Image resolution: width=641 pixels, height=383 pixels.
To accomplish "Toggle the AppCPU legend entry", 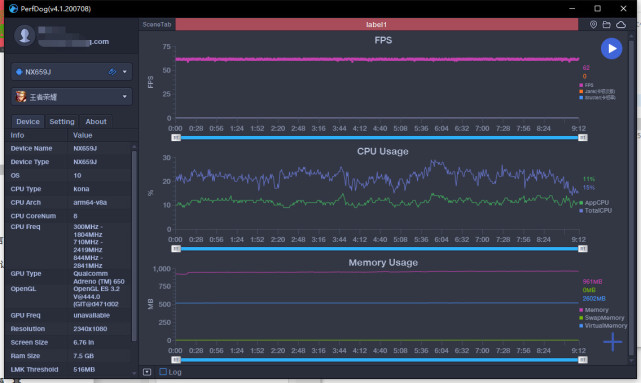I will [x=594, y=203].
